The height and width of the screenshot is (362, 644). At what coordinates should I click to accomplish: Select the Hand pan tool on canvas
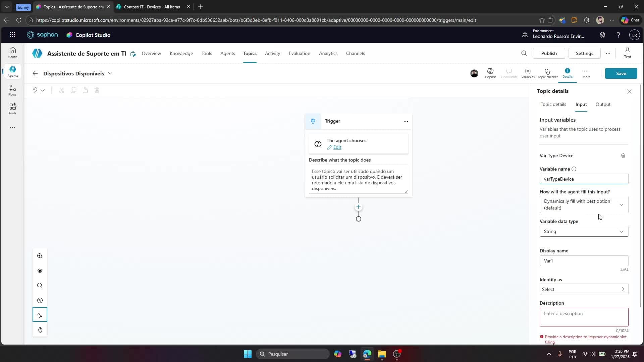click(x=40, y=329)
